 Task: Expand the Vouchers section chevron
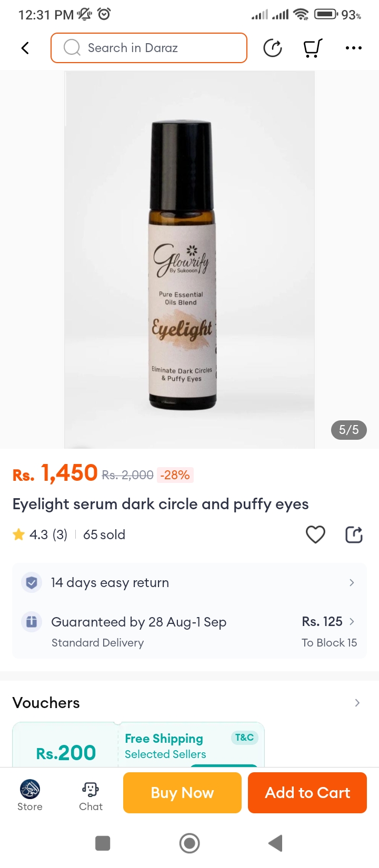point(357,703)
